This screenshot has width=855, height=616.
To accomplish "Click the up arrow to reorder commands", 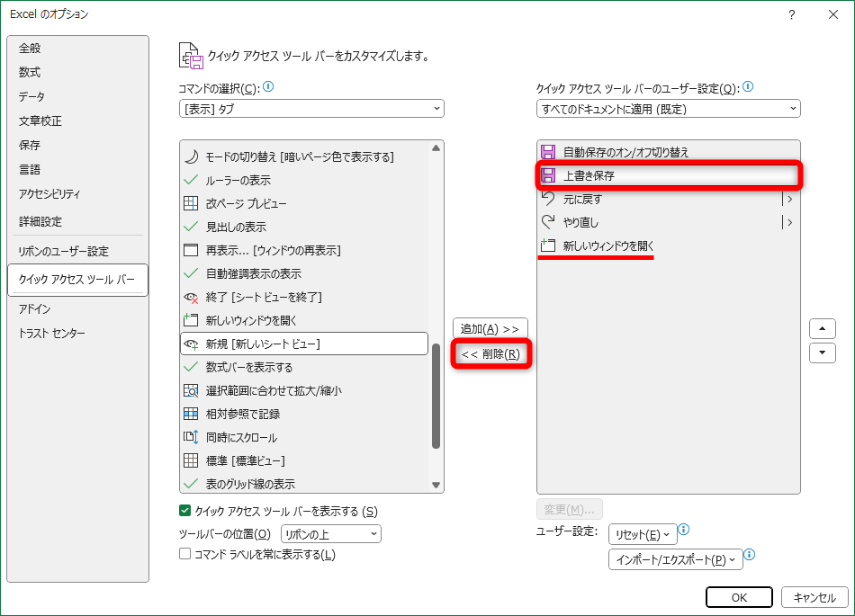I will click(x=822, y=328).
